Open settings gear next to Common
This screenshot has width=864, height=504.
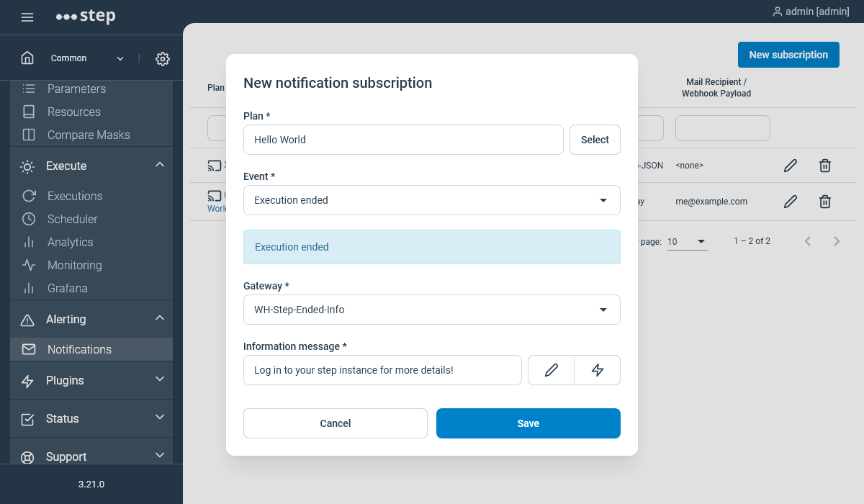pyautogui.click(x=163, y=59)
